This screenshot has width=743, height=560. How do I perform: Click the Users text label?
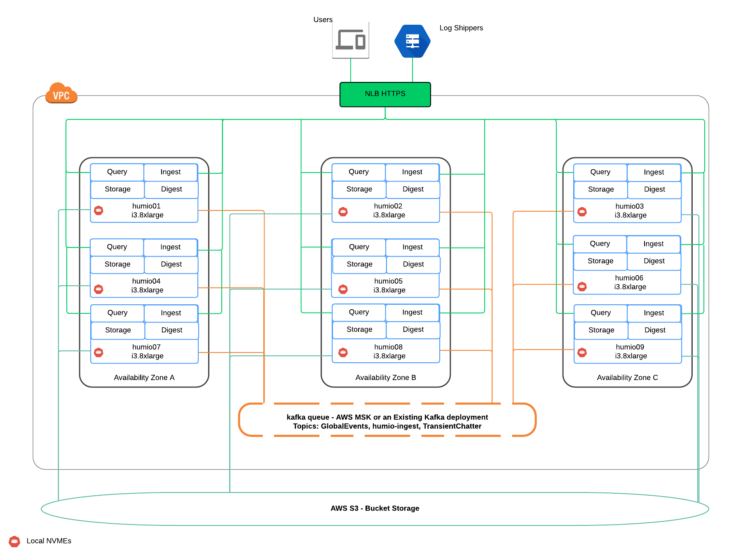click(323, 20)
